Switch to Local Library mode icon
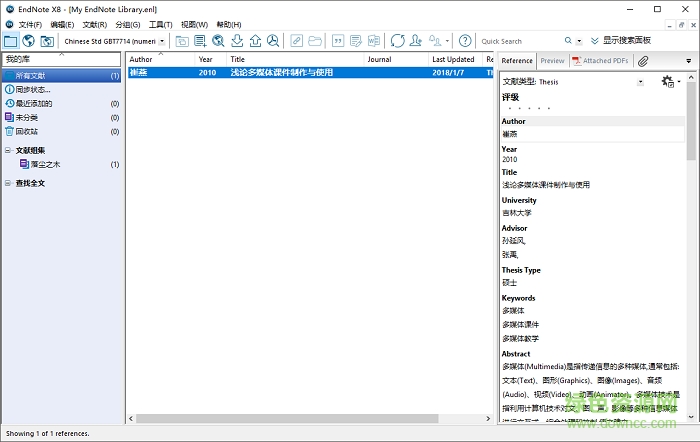The image size is (700, 442). point(11,41)
